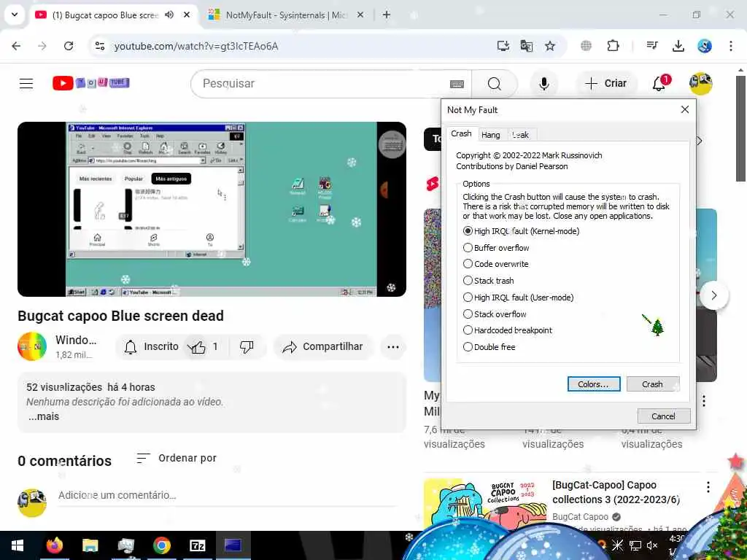Open the YouTube hamburger guide menu
The width and height of the screenshot is (747, 560).
[26, 83]
